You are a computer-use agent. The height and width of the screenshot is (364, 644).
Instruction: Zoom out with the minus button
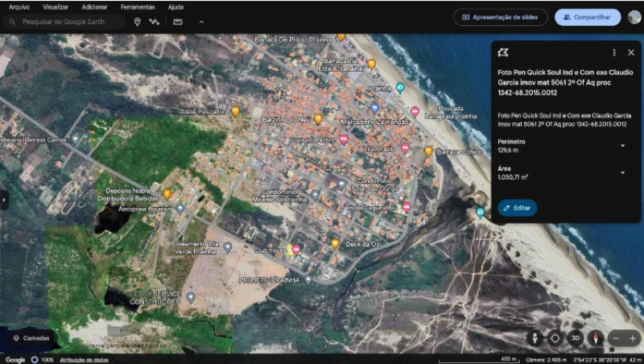(616, 338)
